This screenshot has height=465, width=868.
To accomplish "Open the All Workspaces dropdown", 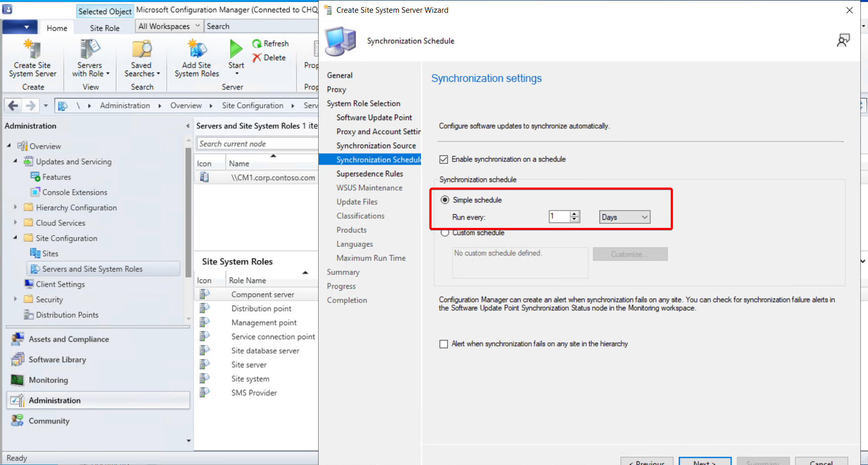I will (x=169, y=26).
